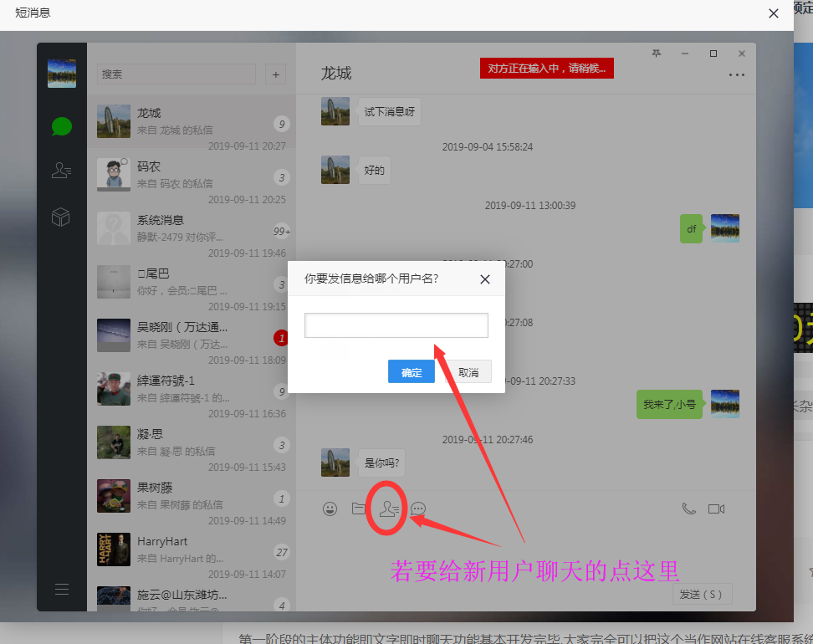Click the new user chat icon
The height and width of the screenshot is (644, 813).
(388, 509)
